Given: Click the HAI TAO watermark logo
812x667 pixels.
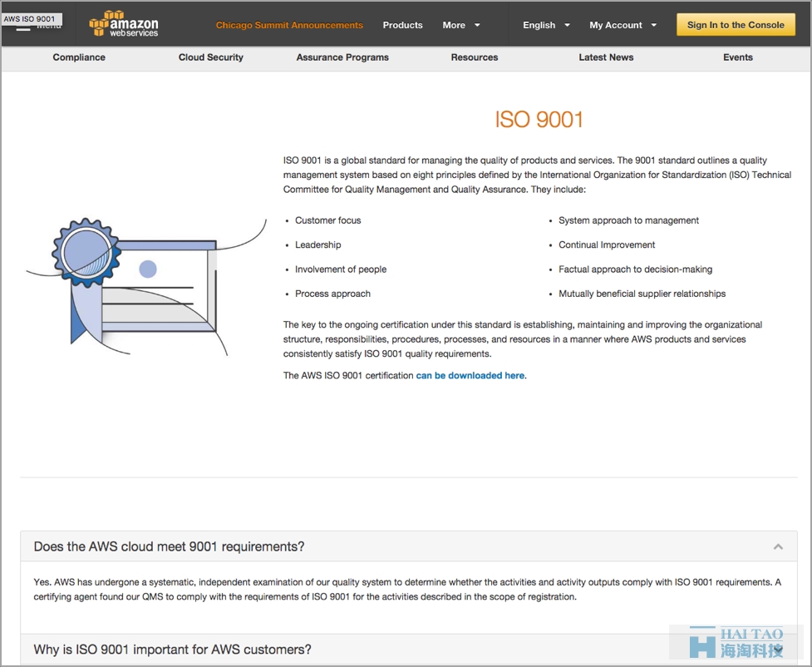Looking at the screenshot, I should pos(737,642).
